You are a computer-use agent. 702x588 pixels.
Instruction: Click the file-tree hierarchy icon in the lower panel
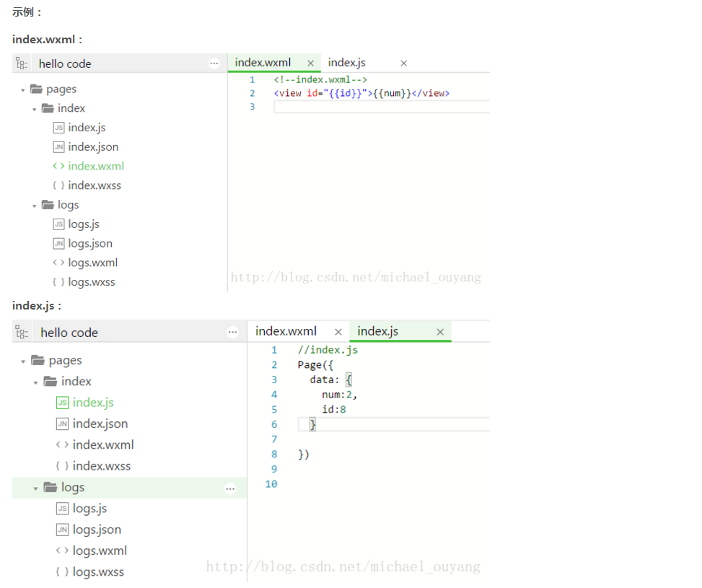point(22,333)
